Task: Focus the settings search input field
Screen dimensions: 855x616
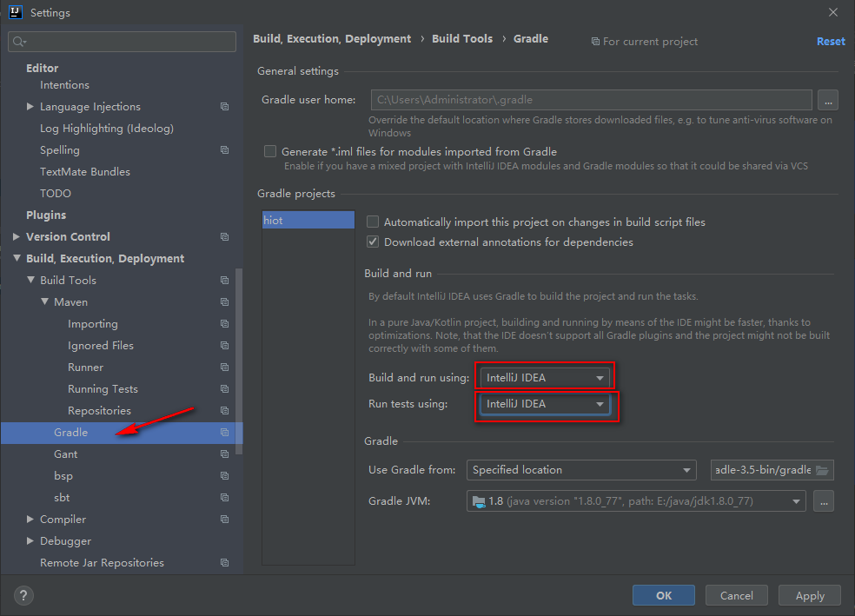Action: (x=123, y=42)
